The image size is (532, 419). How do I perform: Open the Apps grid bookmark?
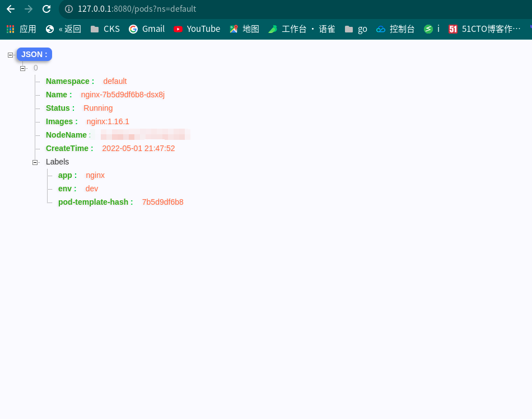click(21, 29)
